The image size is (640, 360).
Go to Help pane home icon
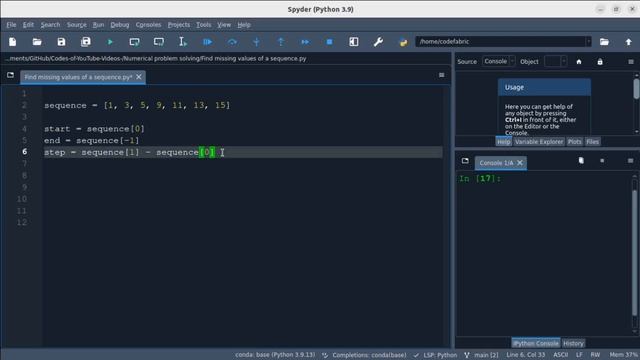579,62
